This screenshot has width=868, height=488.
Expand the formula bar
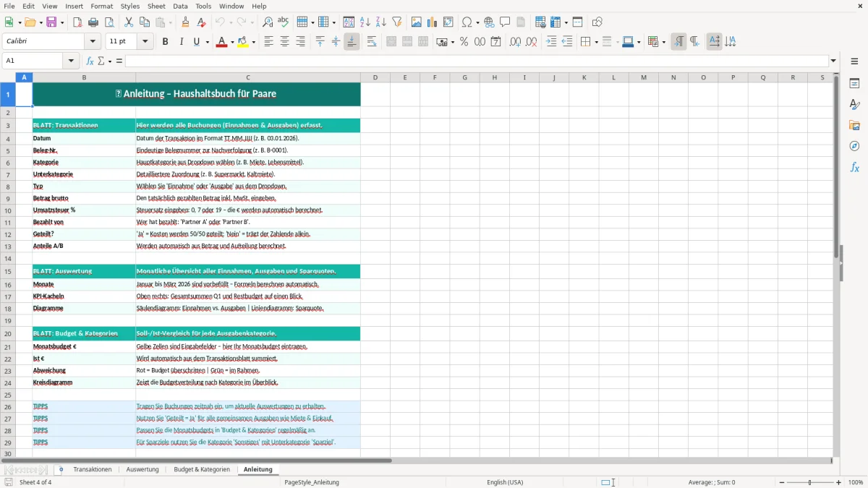pyautogui.click(x=834, y=61)
